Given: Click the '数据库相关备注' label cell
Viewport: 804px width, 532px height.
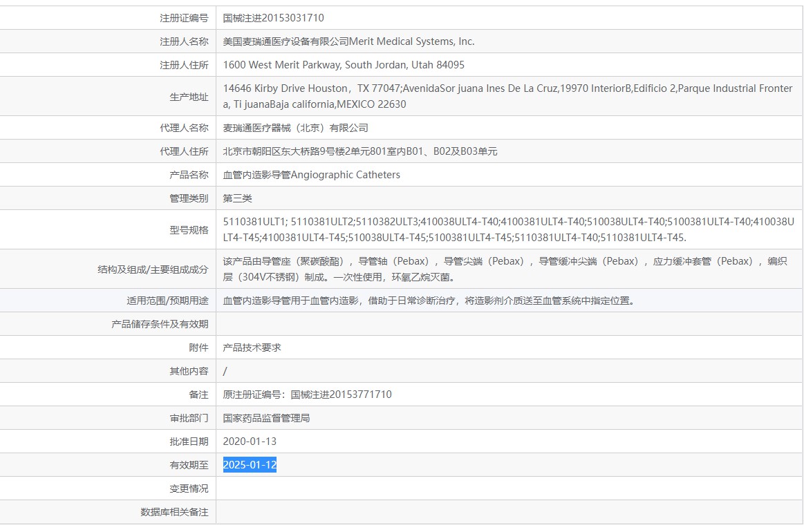Looking at the screenshot, I should [174, 513].
